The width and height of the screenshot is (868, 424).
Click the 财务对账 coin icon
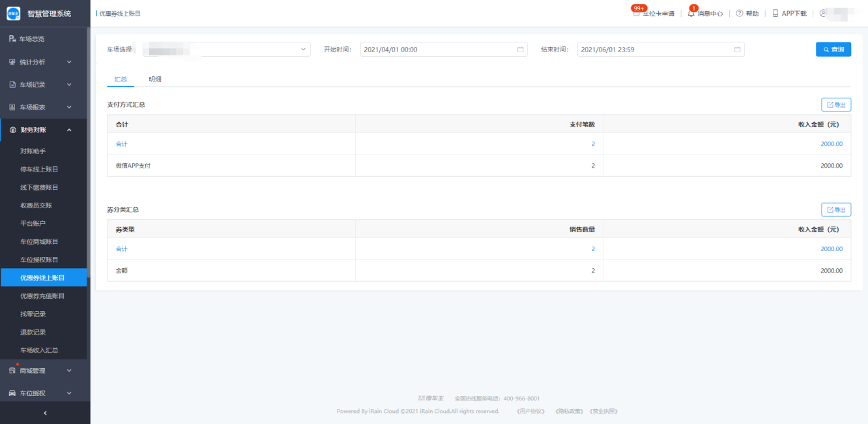(12, 130)
